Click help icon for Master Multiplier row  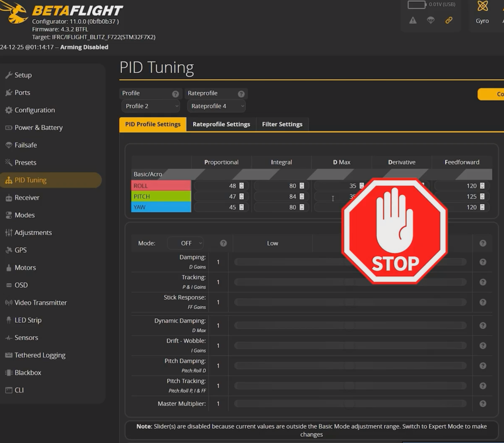(x=483, y=404)
